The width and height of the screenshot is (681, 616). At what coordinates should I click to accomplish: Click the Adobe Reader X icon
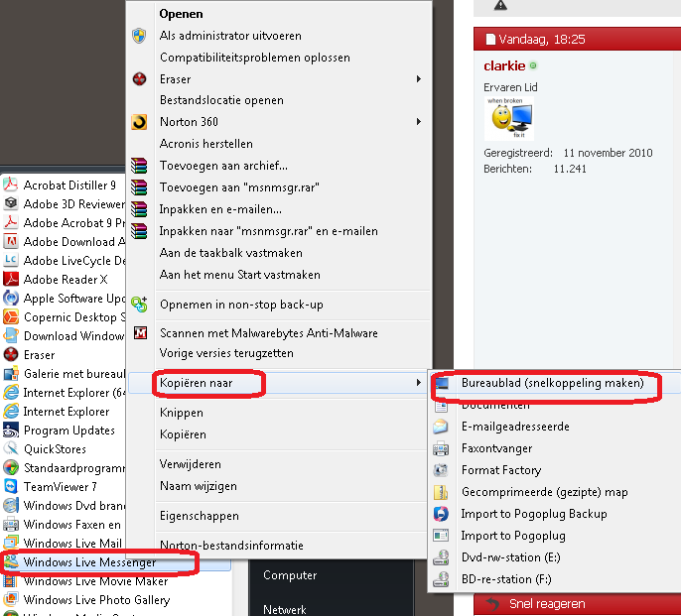click(x=10, y=279)
